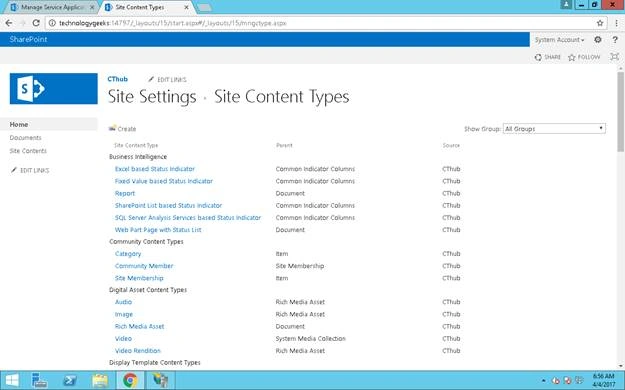Click the taskbar clock and date
This screenshot has width=625, height=390.
coord(603,380)
